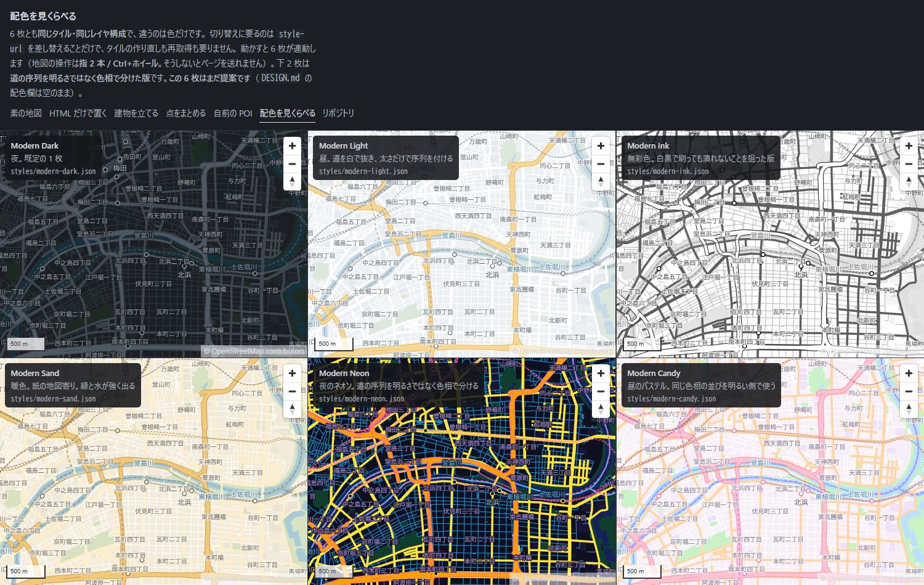Open the リポジトリ link
The image size is (924, 585).
[x=338, y=113]
